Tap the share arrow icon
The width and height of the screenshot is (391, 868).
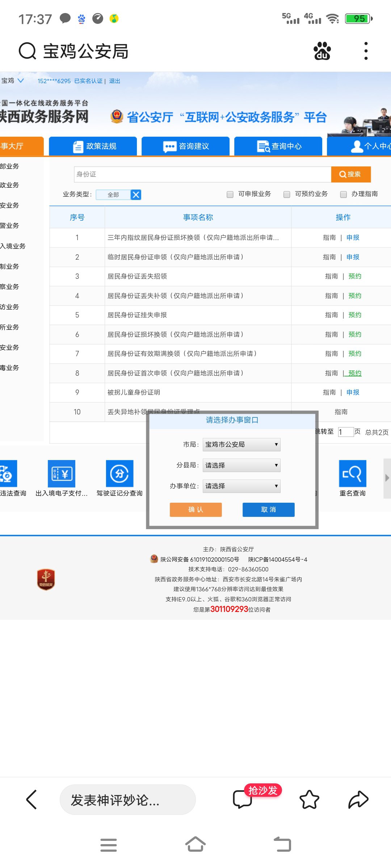click(x=358, y=799)
